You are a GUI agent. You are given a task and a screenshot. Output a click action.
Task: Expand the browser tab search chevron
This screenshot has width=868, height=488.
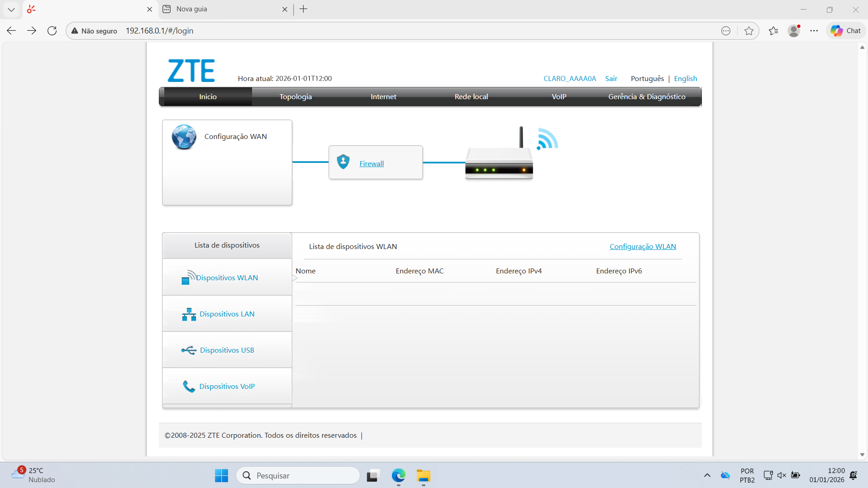coord(11,9)
